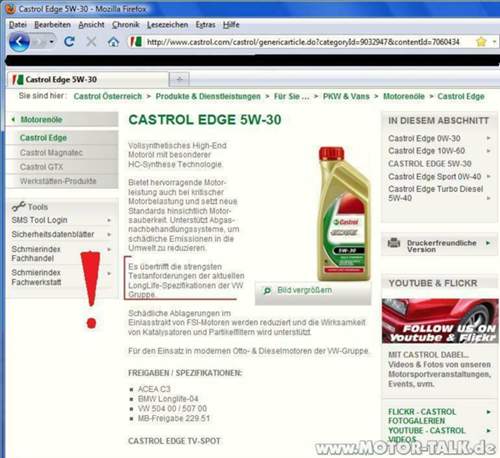Screen dimensions: 500x458
Task: Open the Bearbeiten menu
Action: [x=52, y=25]
